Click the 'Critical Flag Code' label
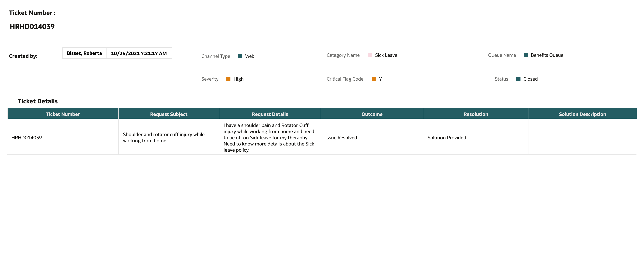This screenshot has height=268, width=644. tap(345, 79)
